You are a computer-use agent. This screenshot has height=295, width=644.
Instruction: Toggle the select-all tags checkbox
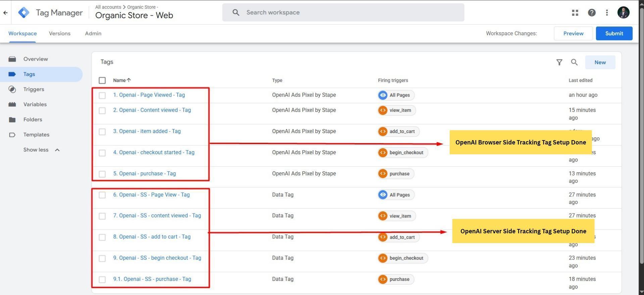[102, 80]
